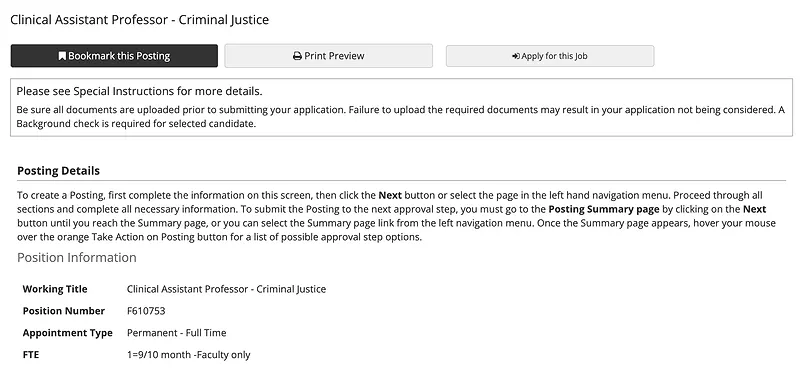
Task: Click the 'Posting Details' heading
Action: (59, 171)
